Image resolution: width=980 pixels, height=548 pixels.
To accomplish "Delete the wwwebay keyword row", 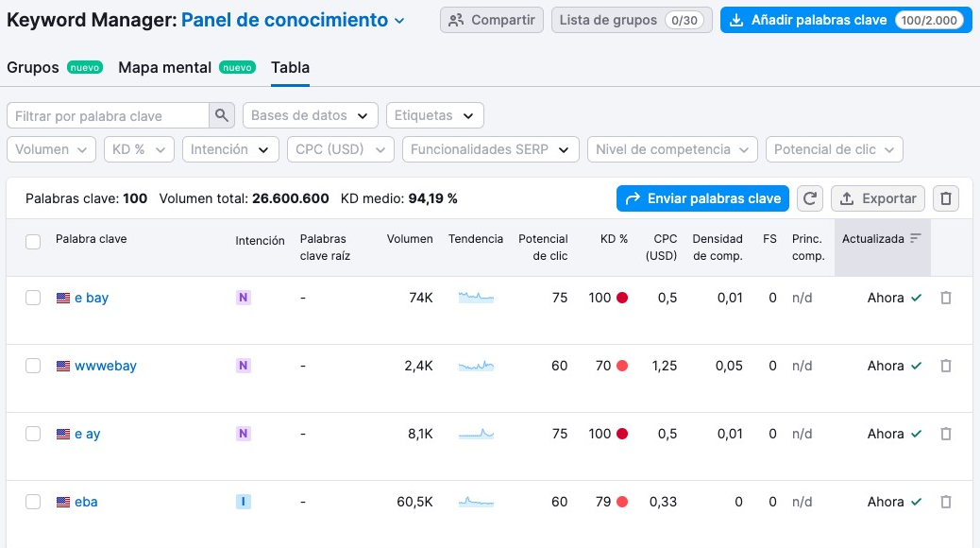I will [946, 366].
